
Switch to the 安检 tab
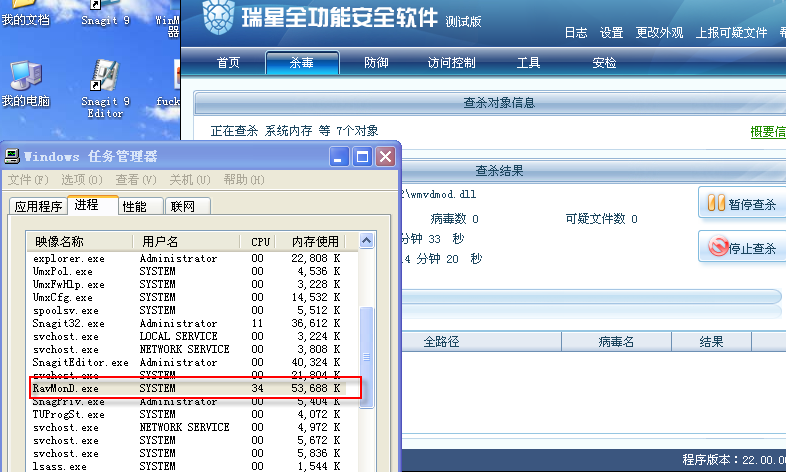coord(604,63)
